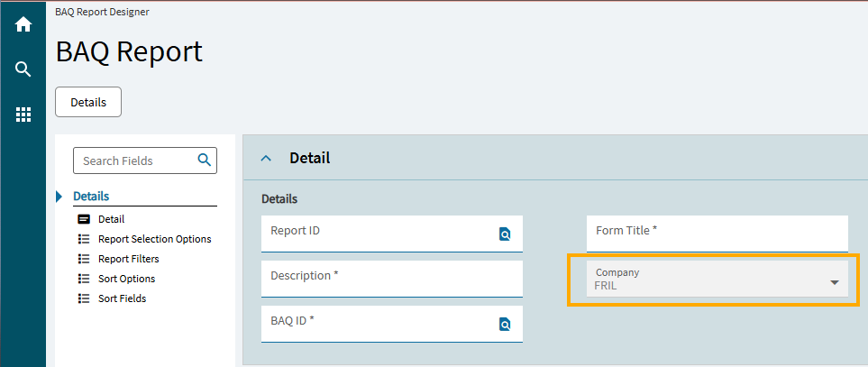
Task: Collapse the Detail panel chevron
Action: tap(266, 159)
